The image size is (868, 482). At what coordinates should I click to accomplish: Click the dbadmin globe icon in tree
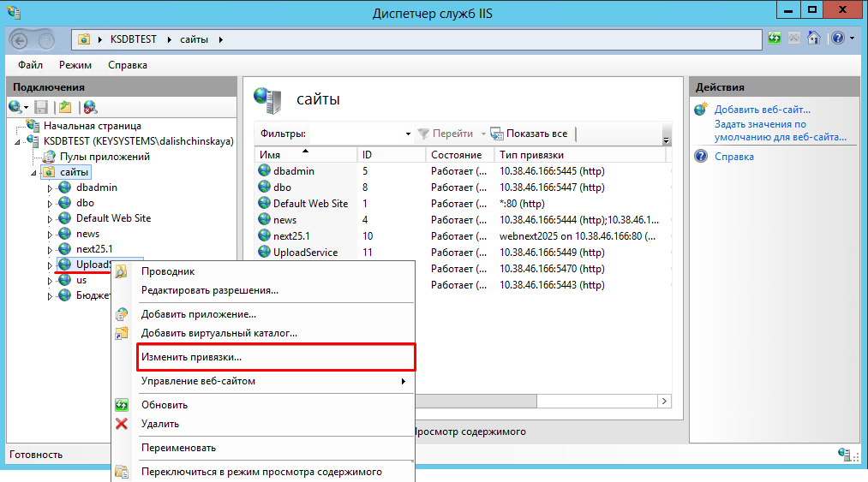tap(65, 187)
